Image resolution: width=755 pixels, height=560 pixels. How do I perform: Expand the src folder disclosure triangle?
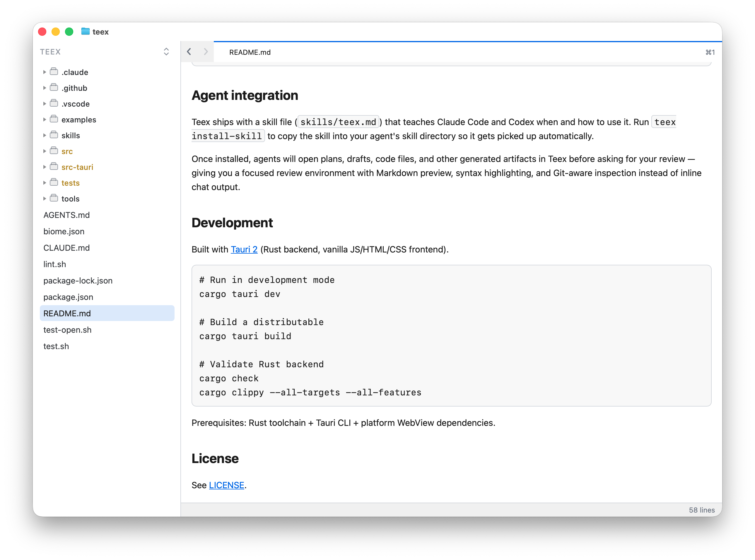tap(45, 151)
